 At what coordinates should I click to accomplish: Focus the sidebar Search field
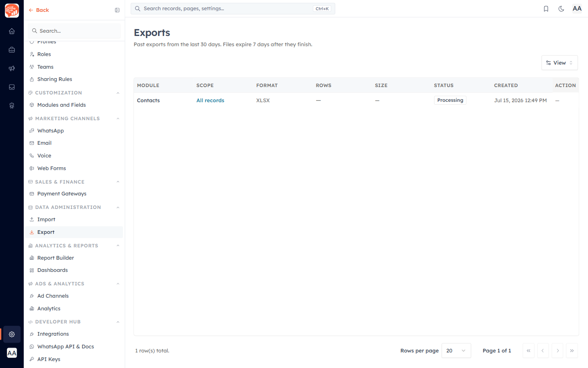click(x=75, y=31)
